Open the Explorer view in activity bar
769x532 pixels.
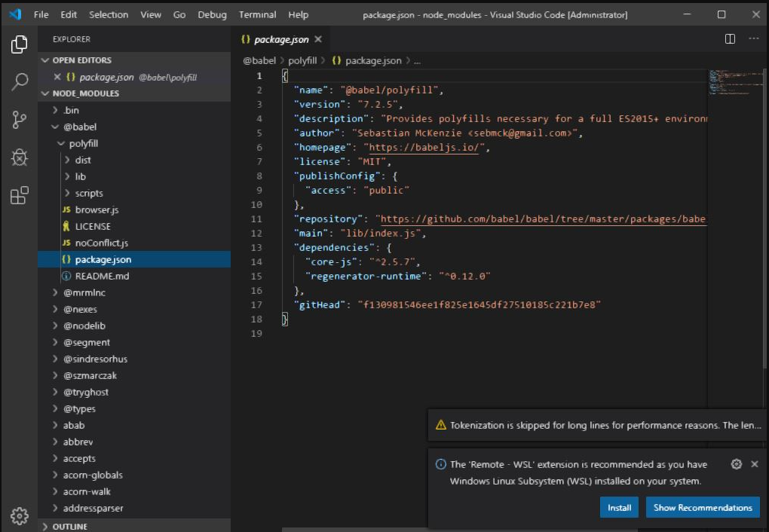coord(19,44)
